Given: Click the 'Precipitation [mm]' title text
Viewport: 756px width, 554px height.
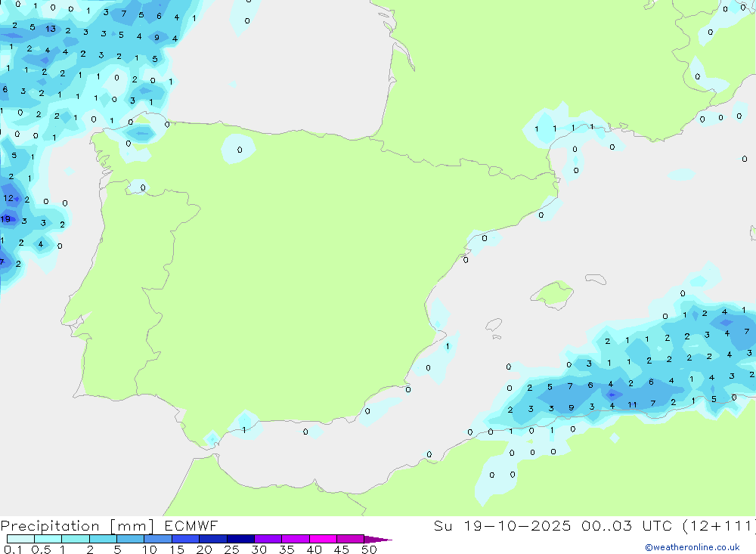Looking at the screenshot, I should point(77,526).
